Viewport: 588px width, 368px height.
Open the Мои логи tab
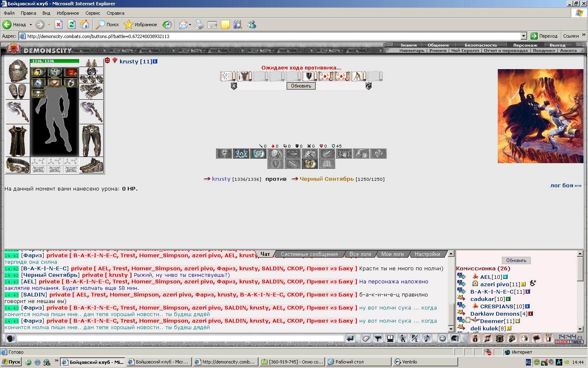pos(392,254)
